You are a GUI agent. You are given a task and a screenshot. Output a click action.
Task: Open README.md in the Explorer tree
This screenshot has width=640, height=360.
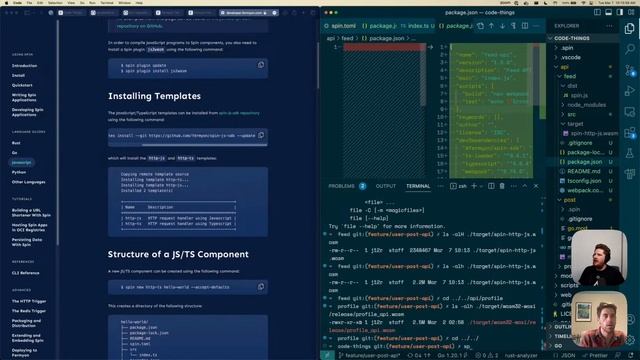pos(583,171)
